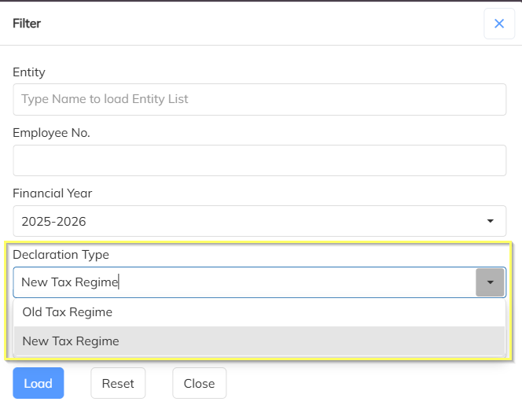Image resolution: width=522 pixels, height=420 pixels.
Task: Pick the New Tax Regime list option
Action: (71, 341)
